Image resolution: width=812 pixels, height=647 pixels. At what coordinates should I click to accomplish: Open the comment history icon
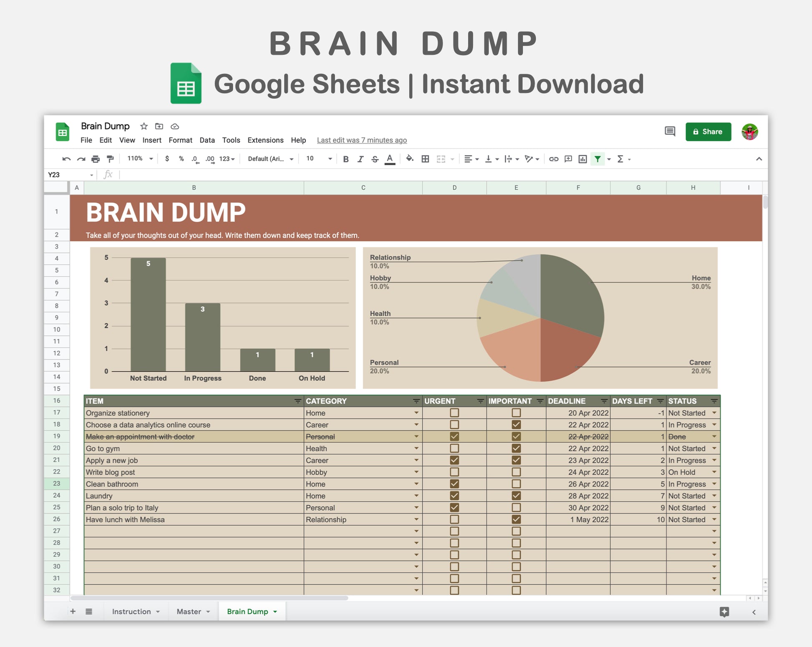tap(670, 131)
